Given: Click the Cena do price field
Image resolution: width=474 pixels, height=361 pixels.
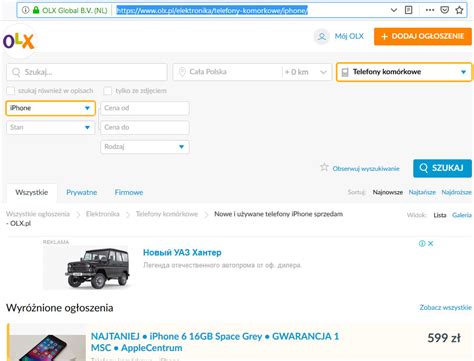Looking at the screenshot, I should tap(145, 127).
